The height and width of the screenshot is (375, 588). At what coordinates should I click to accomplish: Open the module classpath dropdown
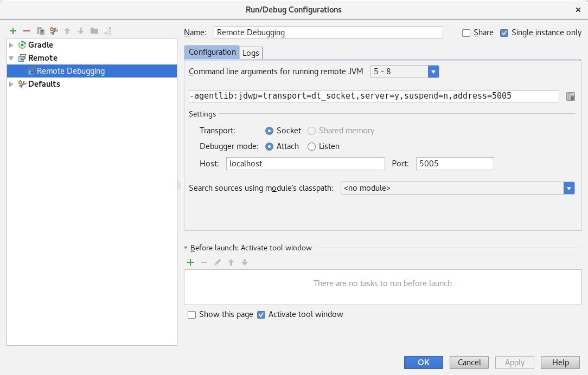point(568,188)
